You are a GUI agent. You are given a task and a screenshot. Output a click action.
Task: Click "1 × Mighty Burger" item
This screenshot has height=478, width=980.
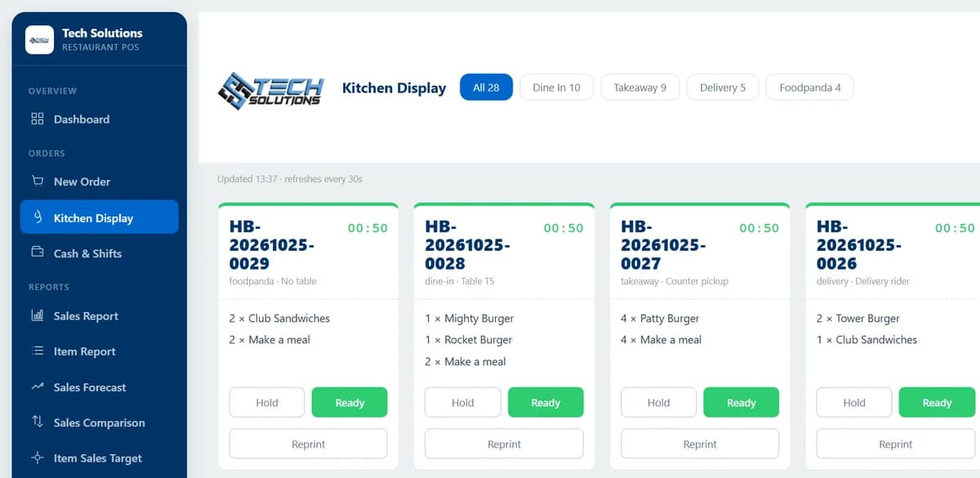[x=470, y=319]
